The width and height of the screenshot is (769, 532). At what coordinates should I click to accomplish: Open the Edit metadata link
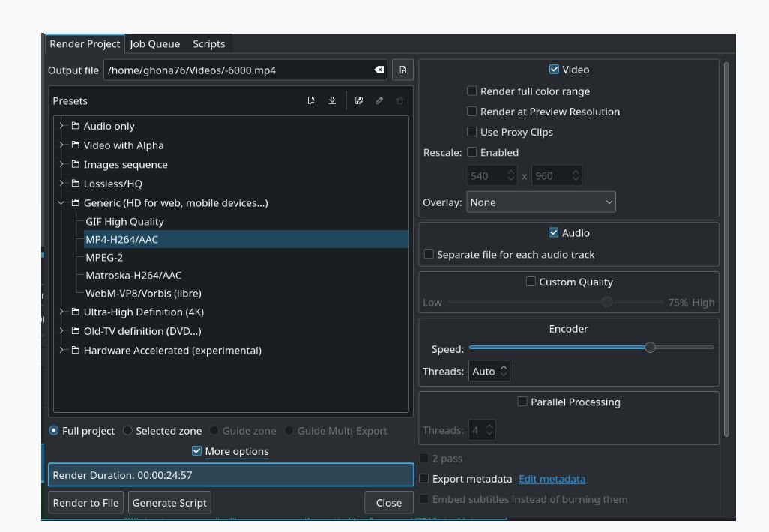pyautogui.click(x=552, y=478)
